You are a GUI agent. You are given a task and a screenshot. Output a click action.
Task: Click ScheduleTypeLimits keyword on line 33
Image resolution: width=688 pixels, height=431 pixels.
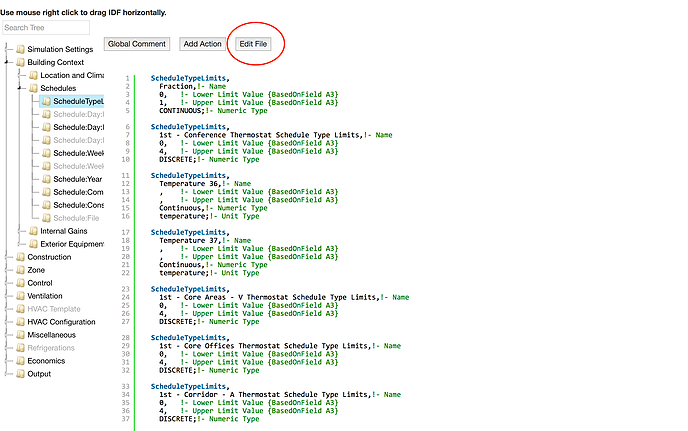coord(188,387)
